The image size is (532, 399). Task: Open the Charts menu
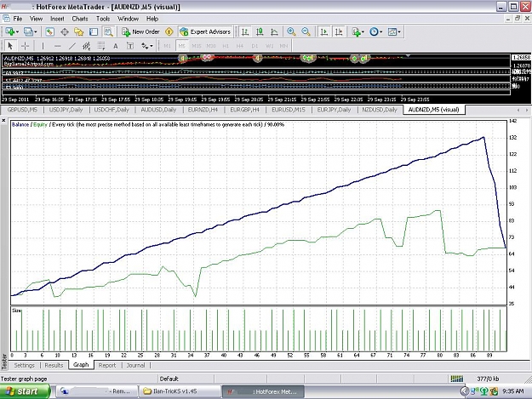click(x=80, y=19)
